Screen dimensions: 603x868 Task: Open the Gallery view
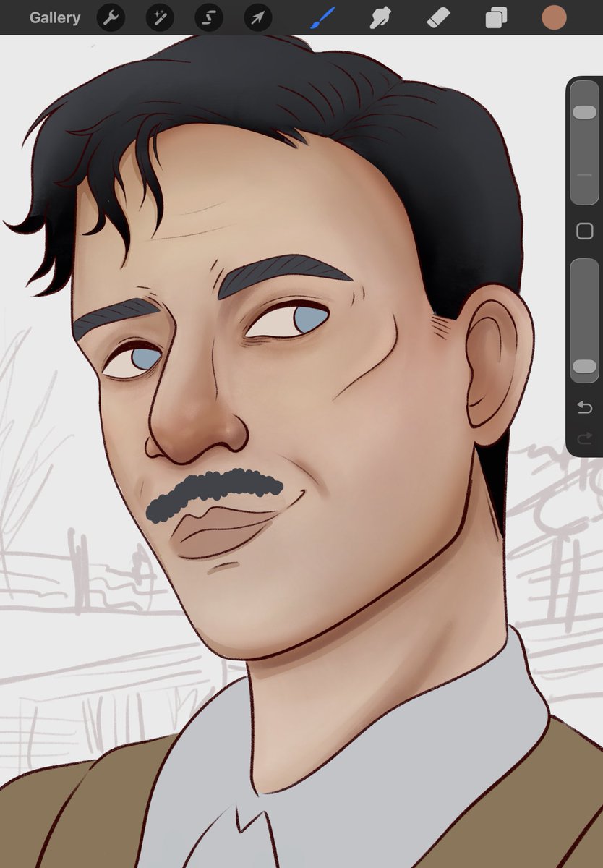(55, 18)
